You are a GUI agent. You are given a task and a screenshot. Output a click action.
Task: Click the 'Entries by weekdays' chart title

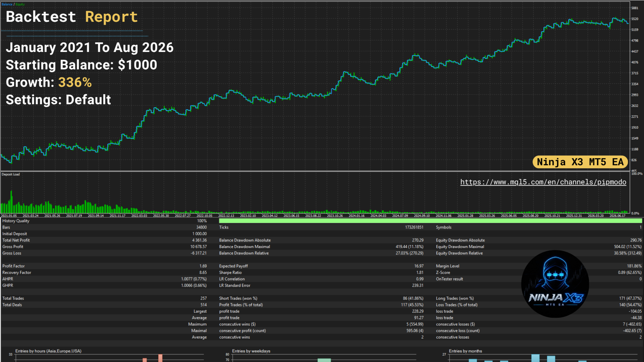pos(251,351)
